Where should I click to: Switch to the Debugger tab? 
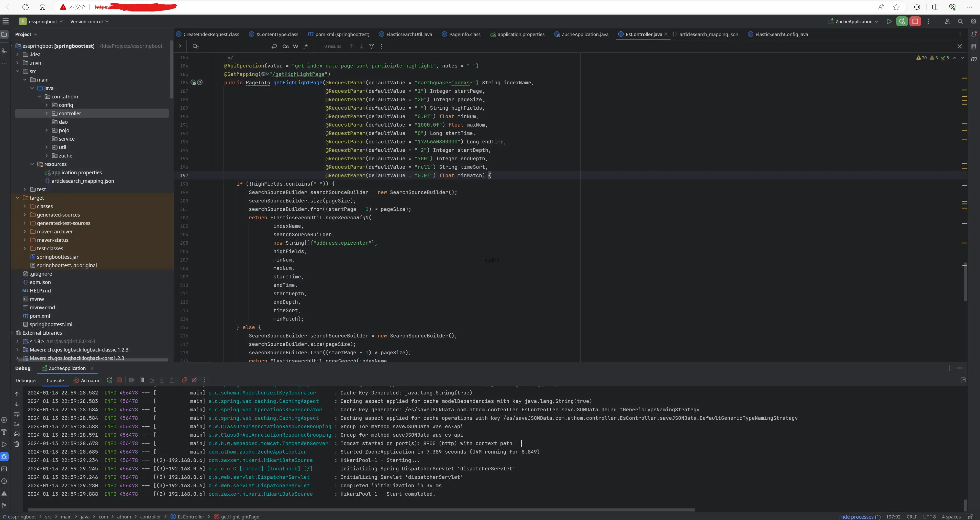(26, 380)
